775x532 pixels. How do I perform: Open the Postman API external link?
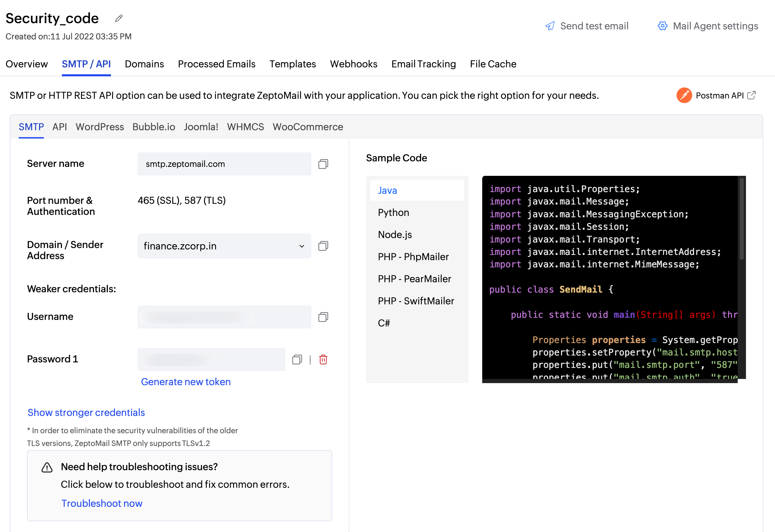click(x=751, y=95)
